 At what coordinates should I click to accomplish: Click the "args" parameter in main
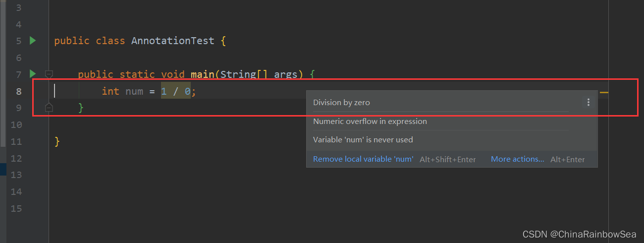coord(285,74)
